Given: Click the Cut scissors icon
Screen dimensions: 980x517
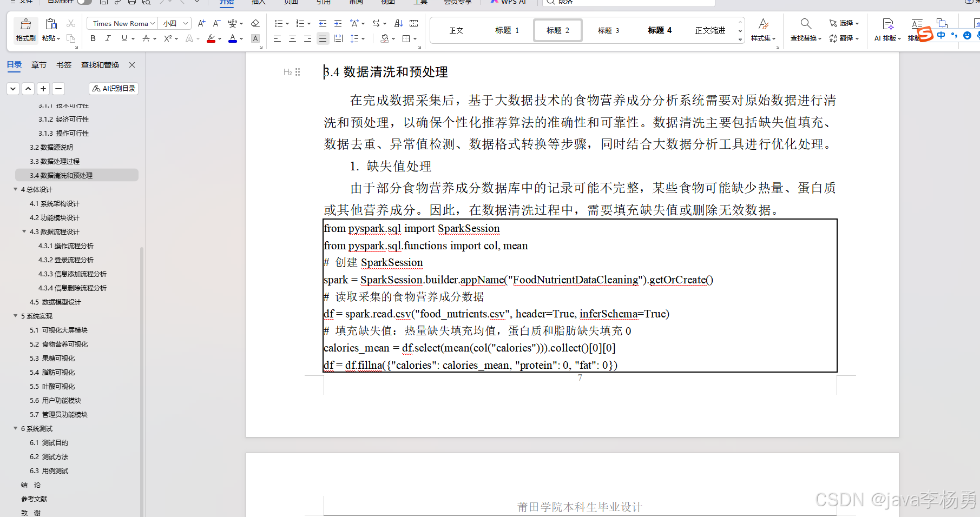Looking at the screenshot, I should pos(71,23).
